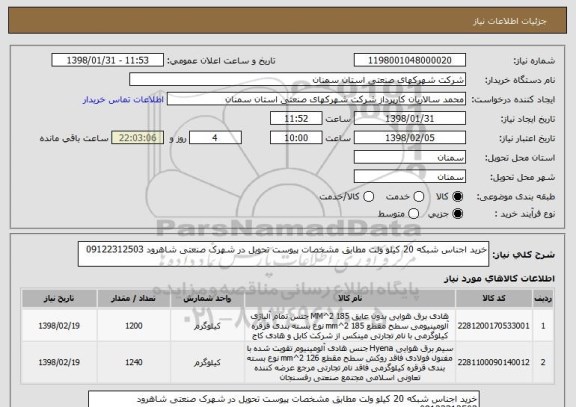Click quantity cell 1200

(134, 326)
